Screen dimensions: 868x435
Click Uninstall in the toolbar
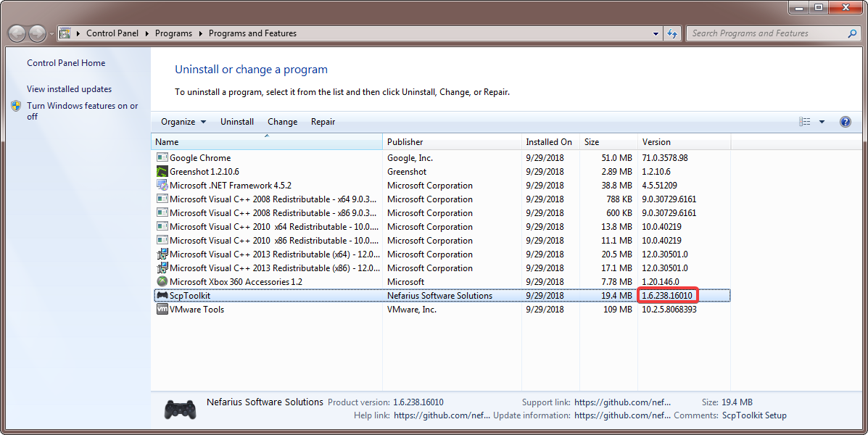point(237,122)
